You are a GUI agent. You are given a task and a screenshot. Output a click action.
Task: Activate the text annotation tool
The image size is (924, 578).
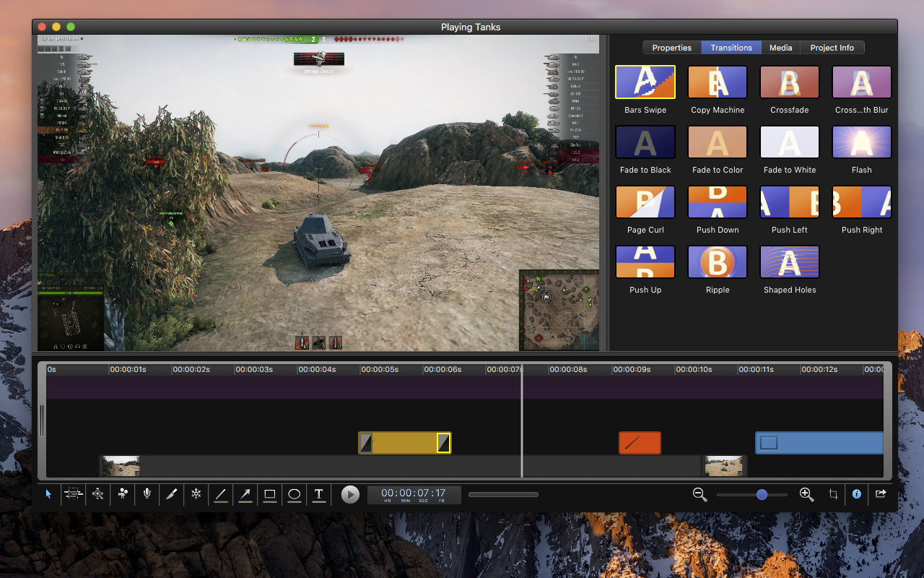click(x=318, y=494)
